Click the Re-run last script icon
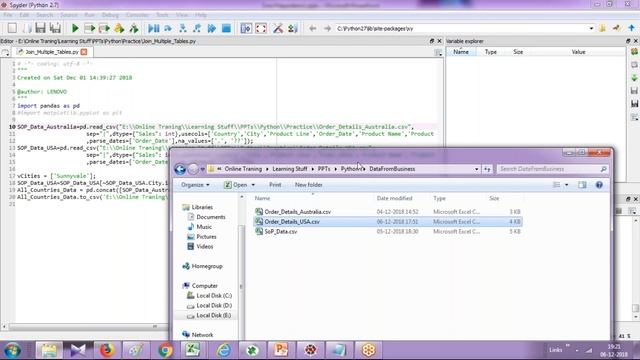 134,28
